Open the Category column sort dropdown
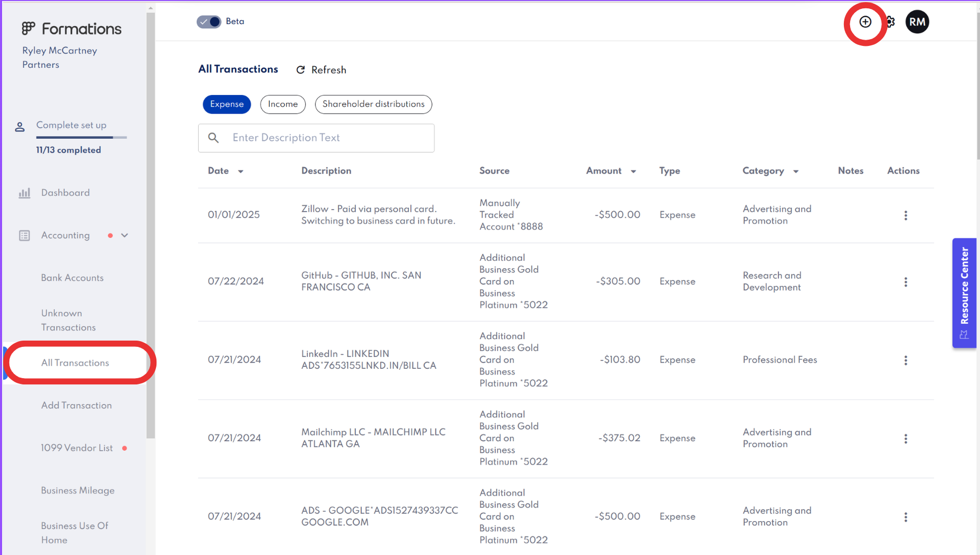The width and height of the screenshot is (980, 555). (x=796, y=171)
